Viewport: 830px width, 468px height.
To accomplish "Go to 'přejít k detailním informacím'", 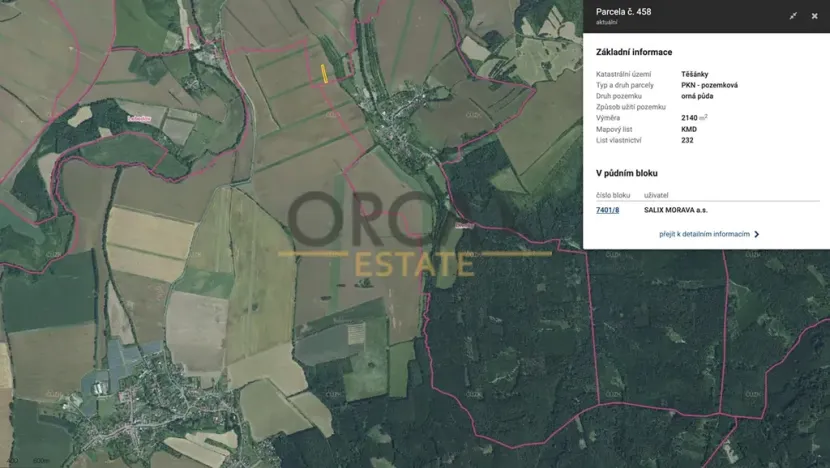I will [704, 234].
